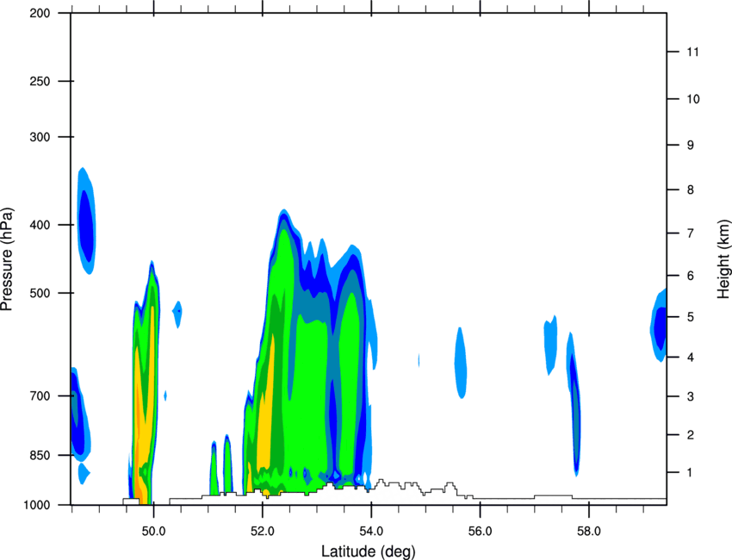Click the 'Pressure (hPa)' axis title
Screen dimensions: 732x560
point(7,259)
